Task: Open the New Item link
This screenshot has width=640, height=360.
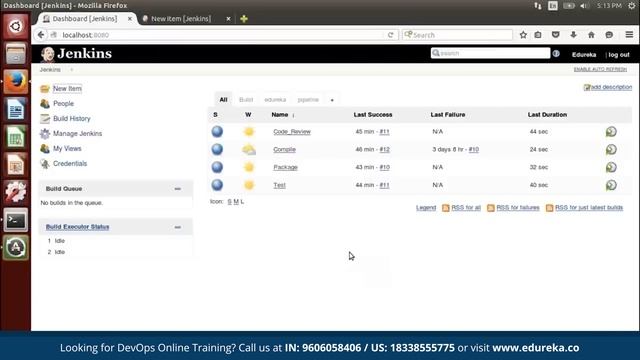Action: [x=67, y=89]
